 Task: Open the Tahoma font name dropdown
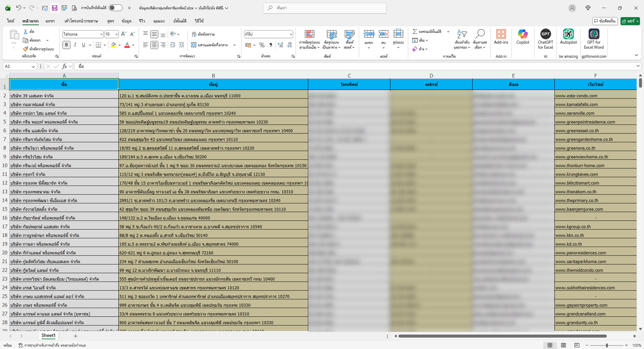pos(101,34)
